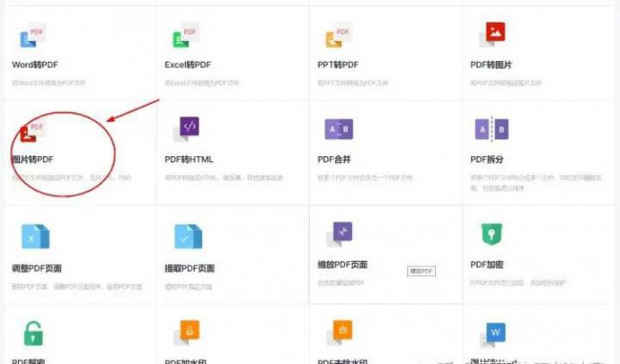Click the PDF合并 title
Viewport: 620px width, 364px height.
tap(334, 159)
